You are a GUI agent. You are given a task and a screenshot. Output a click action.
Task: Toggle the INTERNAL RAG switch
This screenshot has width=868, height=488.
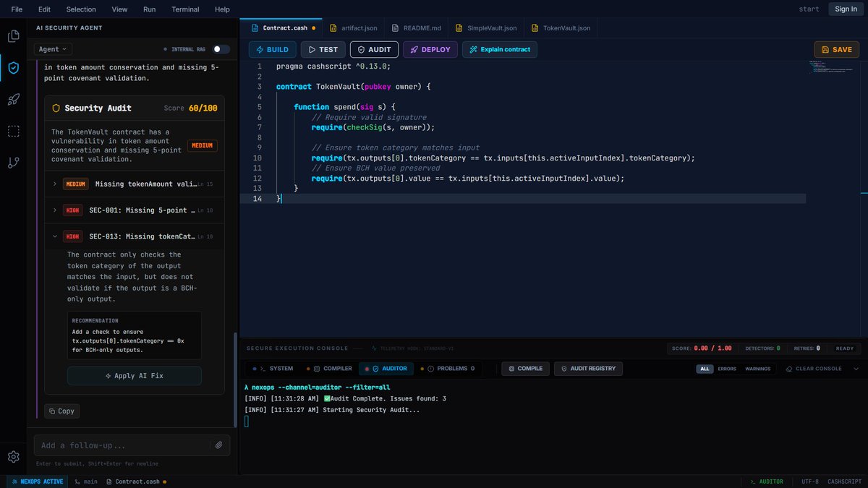(221, 49)
